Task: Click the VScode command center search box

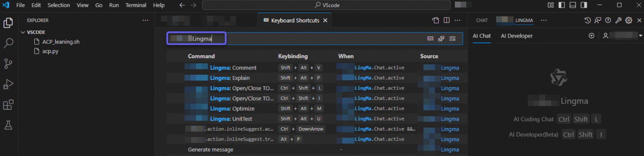Action: (x=326, y=5)
